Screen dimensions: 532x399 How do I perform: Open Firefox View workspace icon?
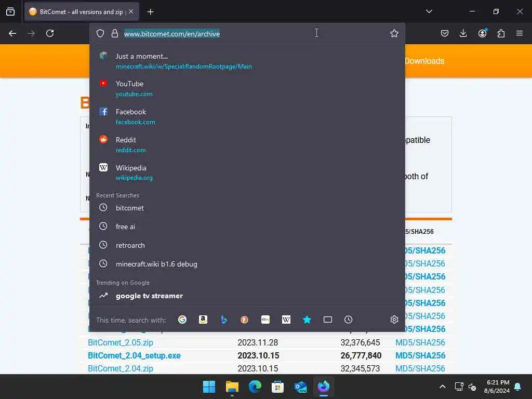(10, 11)
